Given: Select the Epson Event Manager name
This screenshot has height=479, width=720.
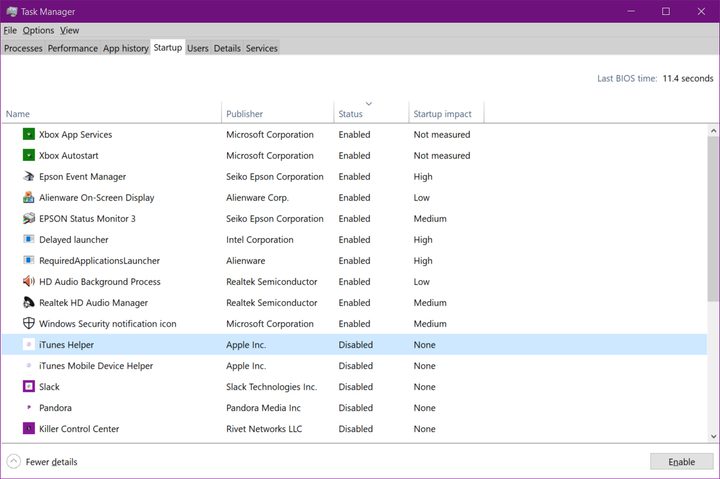Looking at the screenshot, I should click(x=82, y=177).
